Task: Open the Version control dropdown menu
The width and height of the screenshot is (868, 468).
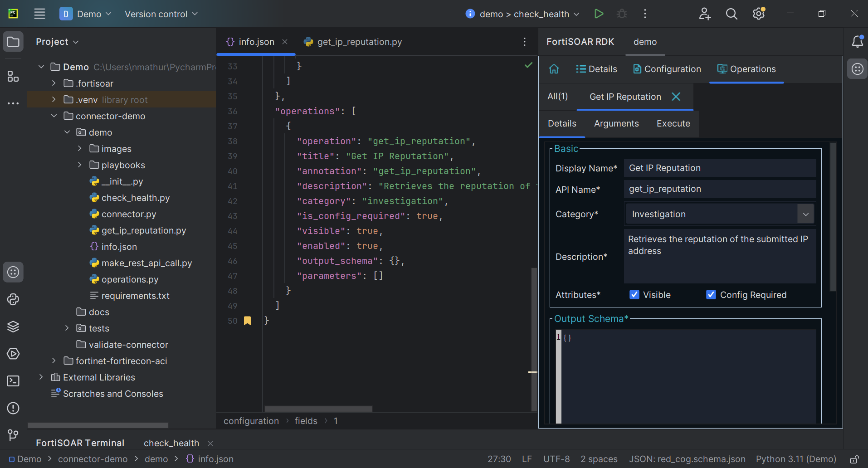Action: tap(161, 14)
